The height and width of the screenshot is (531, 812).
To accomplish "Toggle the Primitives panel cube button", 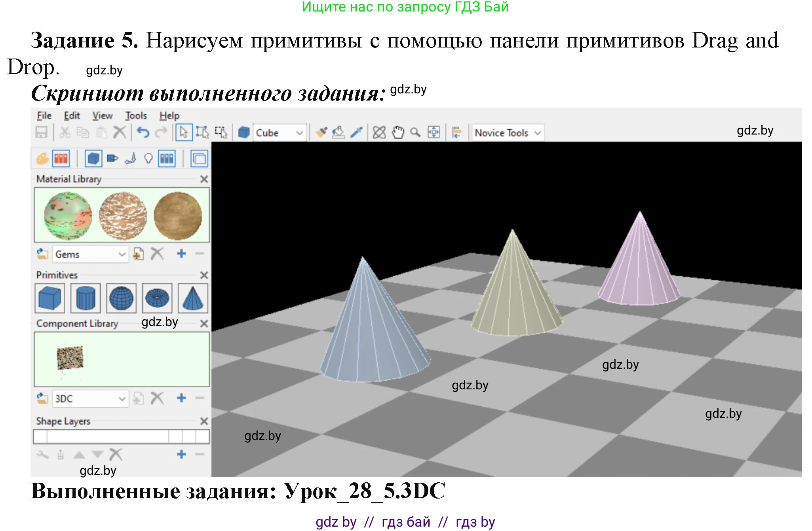I will [93, 159].
